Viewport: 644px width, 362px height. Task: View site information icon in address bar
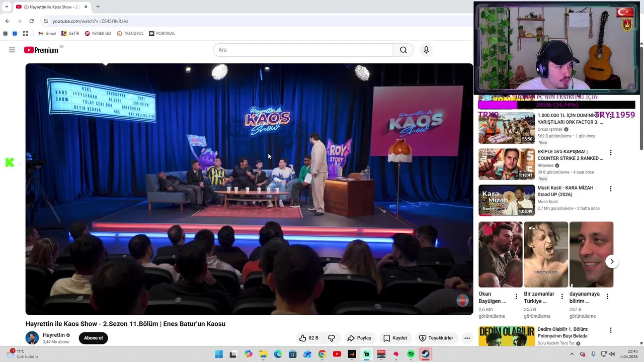click(x=46, y=21)
